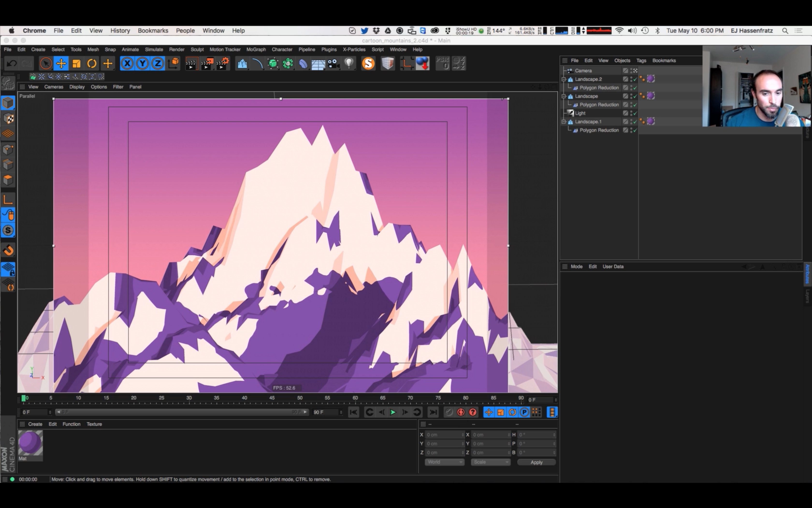Viewport: 812px width, 508px height.
Task: Click the purple Mat material swatch
Action: (x=30, y=443)
